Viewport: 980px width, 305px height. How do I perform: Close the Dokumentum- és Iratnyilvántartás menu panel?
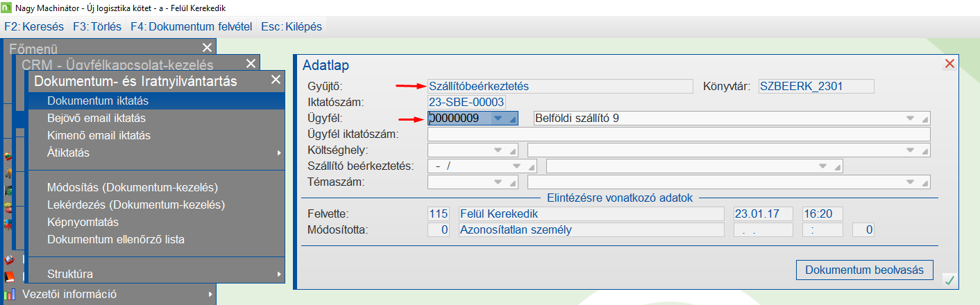coord(276,80)
